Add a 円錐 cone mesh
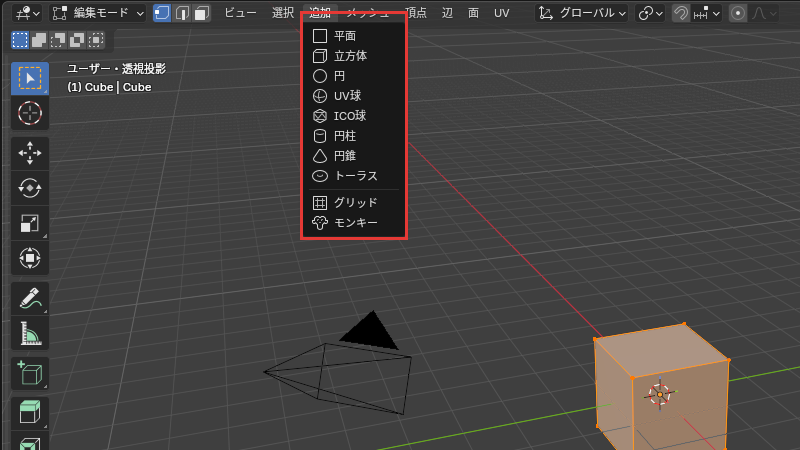This screenshot has height=450, width=800. coord(354,156)
